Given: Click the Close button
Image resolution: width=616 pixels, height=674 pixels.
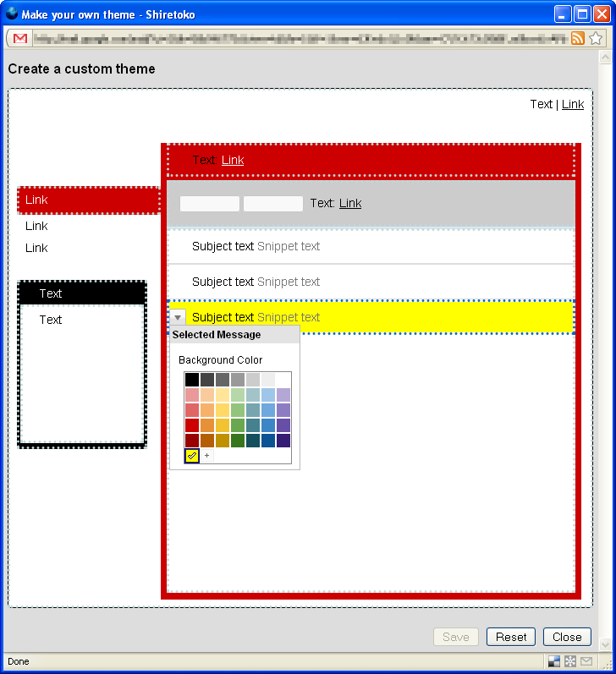Looking at the screenshot, I should pyautogui.click(x=567, y=637).
